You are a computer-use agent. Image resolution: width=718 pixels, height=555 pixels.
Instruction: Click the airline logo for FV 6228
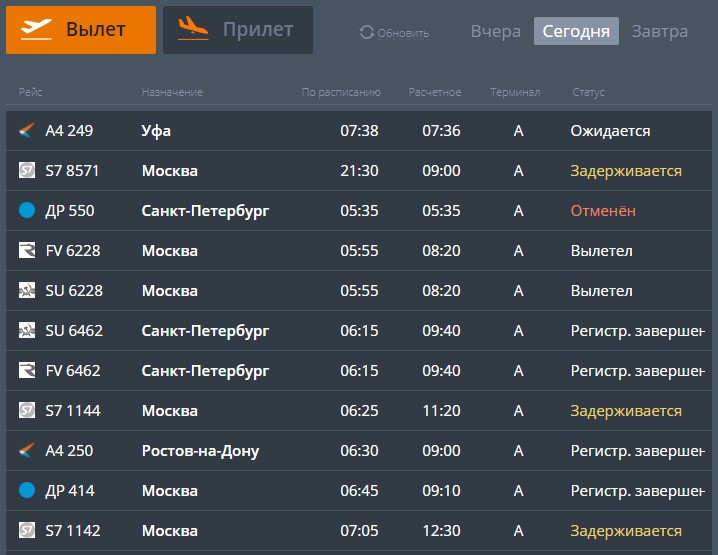[x=27, y=250]
